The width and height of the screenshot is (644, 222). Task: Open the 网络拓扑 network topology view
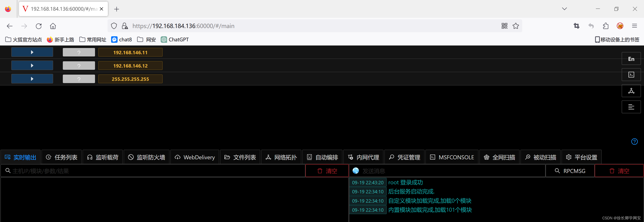[x=281, y=157]
